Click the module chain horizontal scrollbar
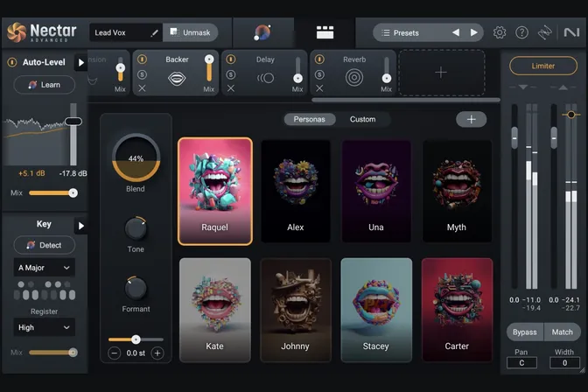This screenshot has width=588, height=392. 406,100
